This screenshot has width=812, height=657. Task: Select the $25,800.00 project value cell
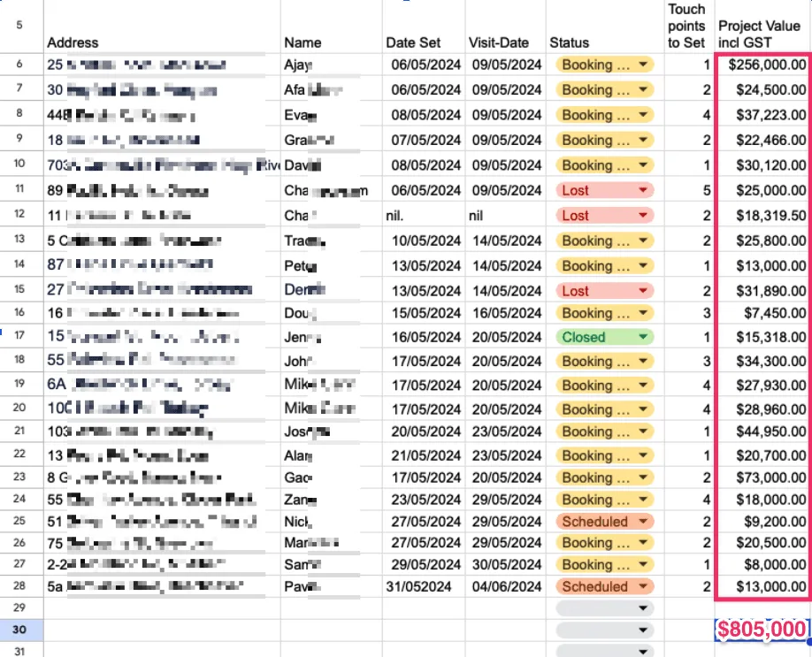coord(763,241)
